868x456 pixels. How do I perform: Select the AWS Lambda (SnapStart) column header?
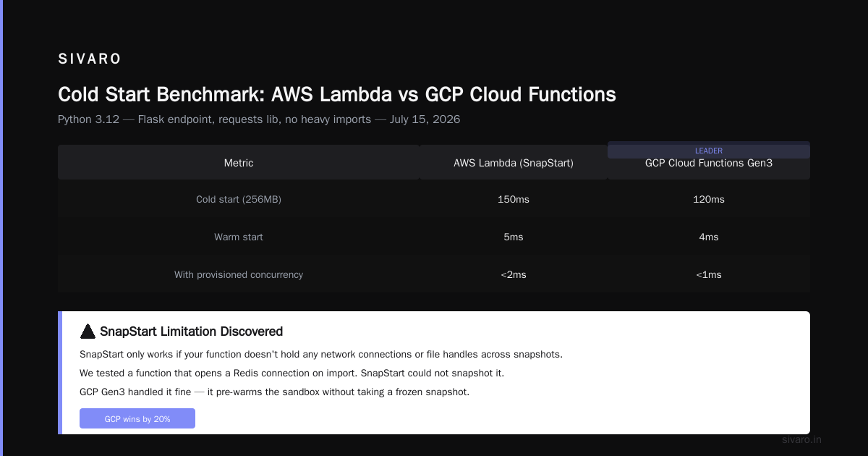[514, 163]
